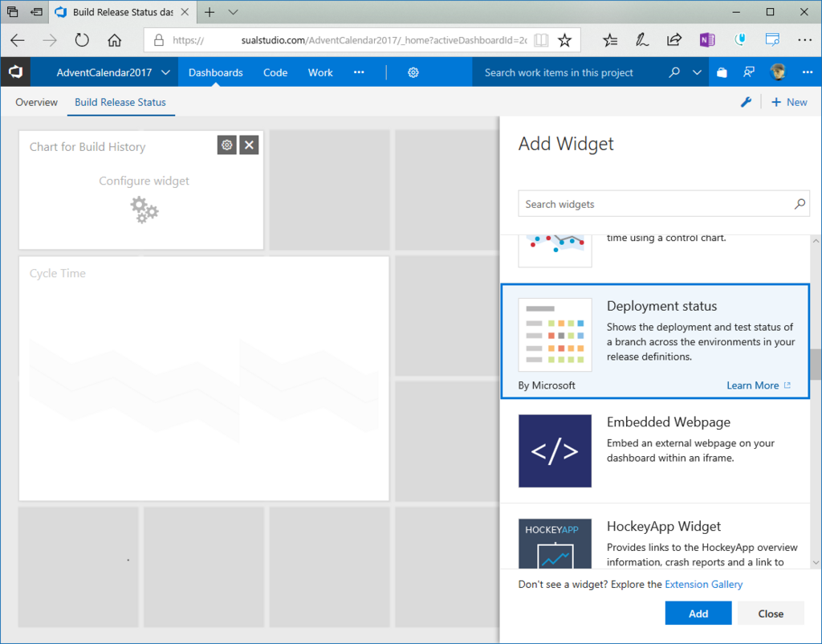Click the Configure widget gears placeholder
The height and width of the screenshot is (644, 822).
(x=144, y=210)
